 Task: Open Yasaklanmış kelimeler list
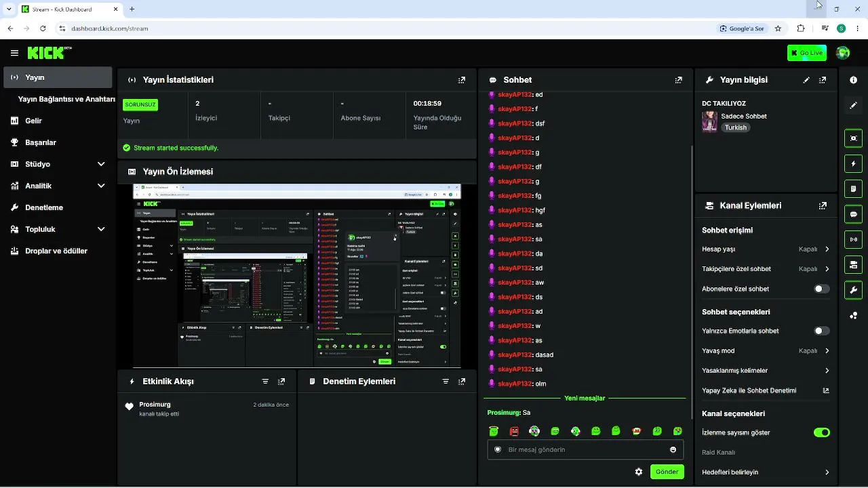tap(766, 371)
